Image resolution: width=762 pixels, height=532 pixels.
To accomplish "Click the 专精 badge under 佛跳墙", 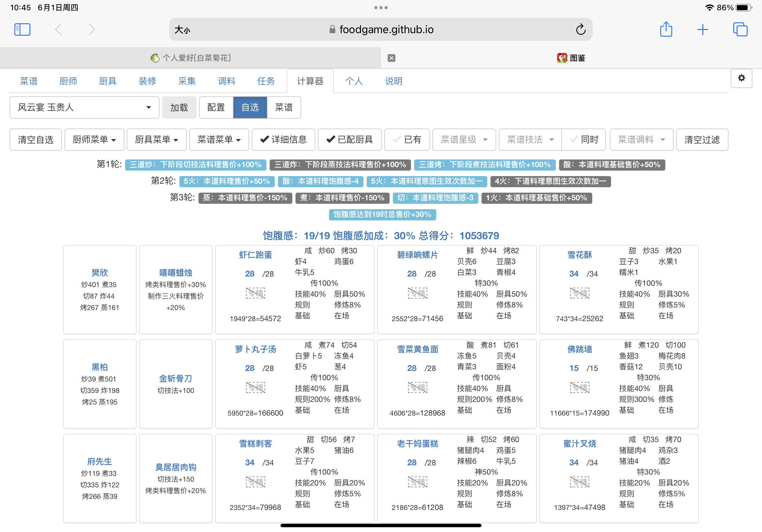I will (x=579, y=388).
